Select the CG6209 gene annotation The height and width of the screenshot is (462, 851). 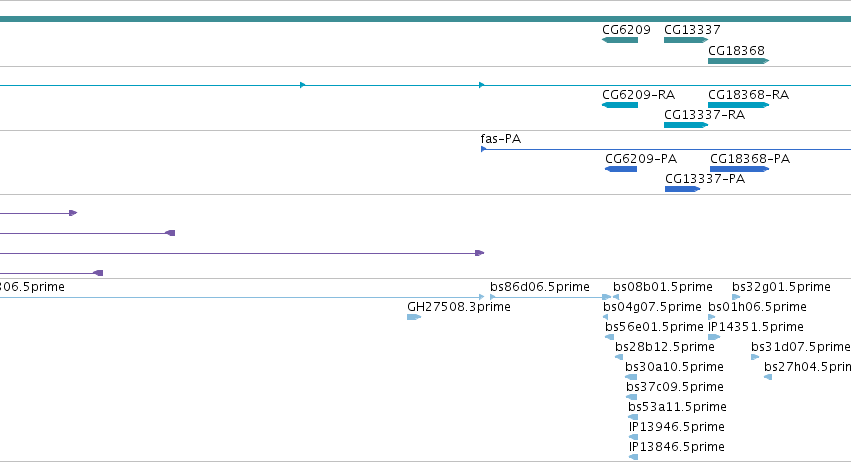tap(620, 40)
